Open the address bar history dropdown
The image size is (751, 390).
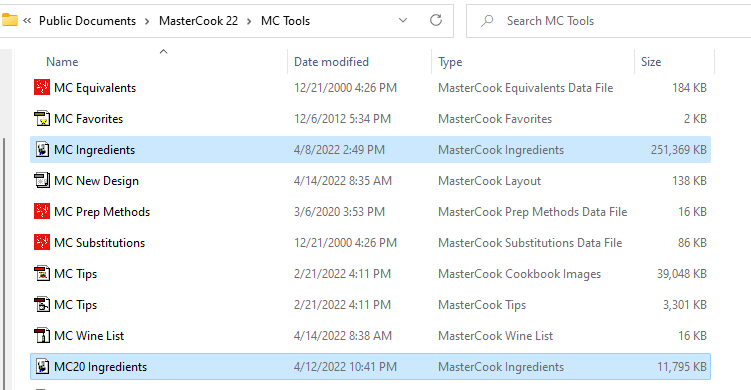[403, 20]
